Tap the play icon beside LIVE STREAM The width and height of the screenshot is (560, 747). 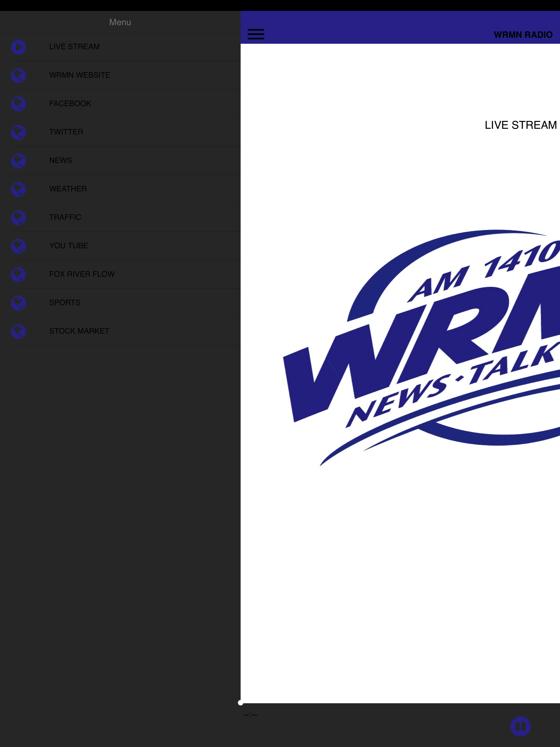tap(18, 47)
